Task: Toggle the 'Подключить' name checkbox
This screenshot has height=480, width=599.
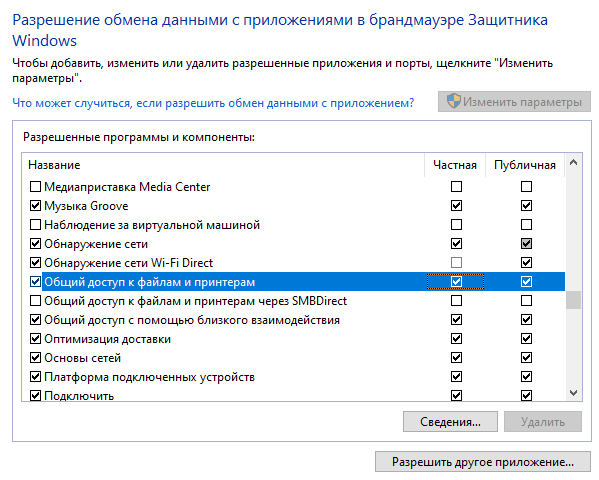Action: [x=35, y=395]
